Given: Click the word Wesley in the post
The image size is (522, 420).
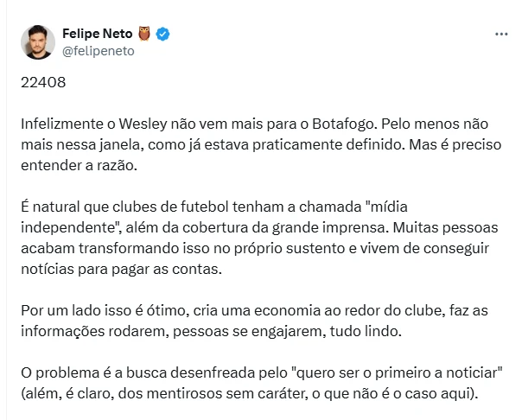Looking at the screenshot, I should pyautogui.click(x=143, y=124).
